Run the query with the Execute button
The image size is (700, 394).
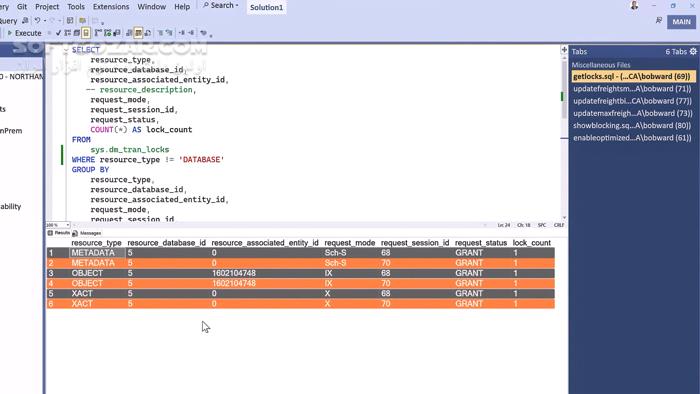[25, 33]
